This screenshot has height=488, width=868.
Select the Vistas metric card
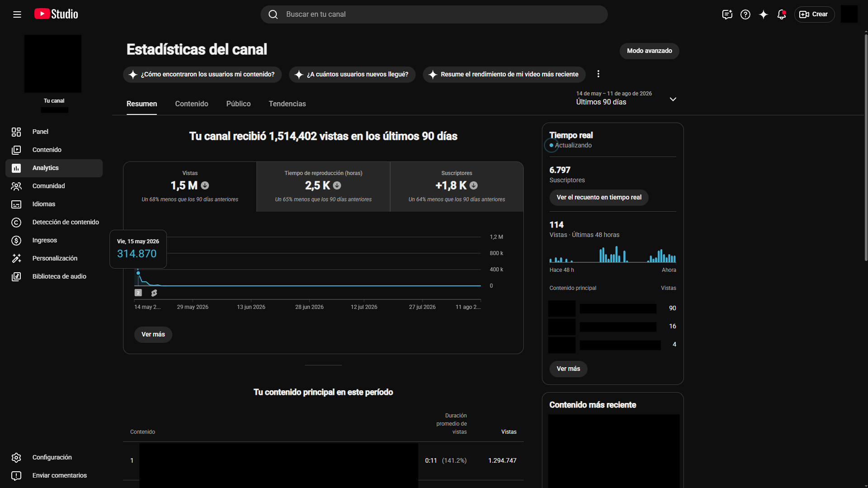click(190, 187)
